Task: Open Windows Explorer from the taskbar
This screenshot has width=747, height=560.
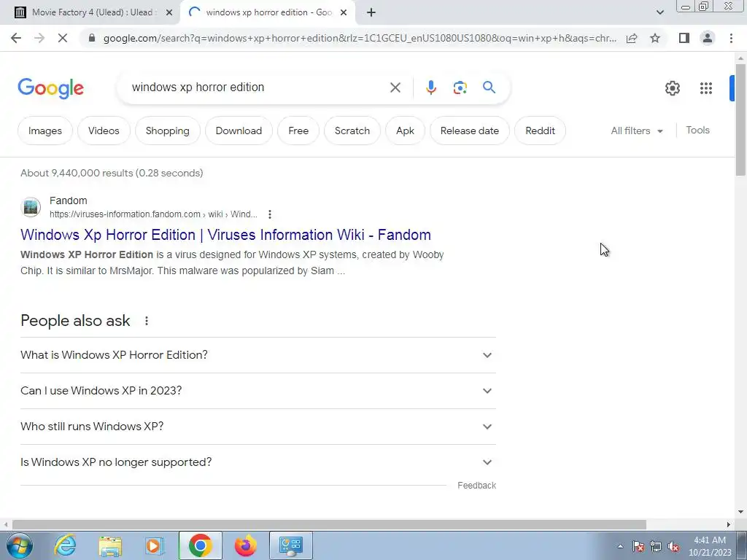Action: coord(110,545)
